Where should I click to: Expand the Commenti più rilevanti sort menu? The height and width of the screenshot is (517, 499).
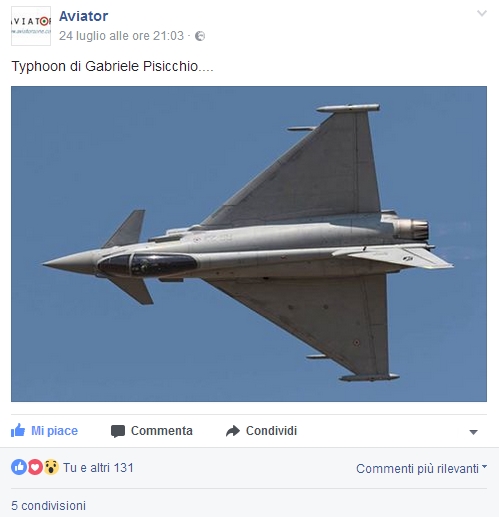pyautogui.click(x=421, y=468)
